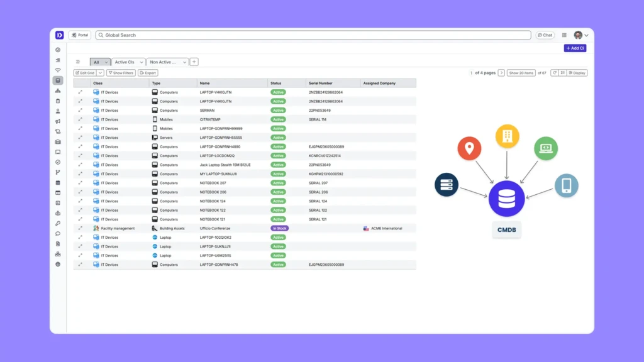Expand the user avatar profile menu
644x362 pixels.
pos(581,35)
